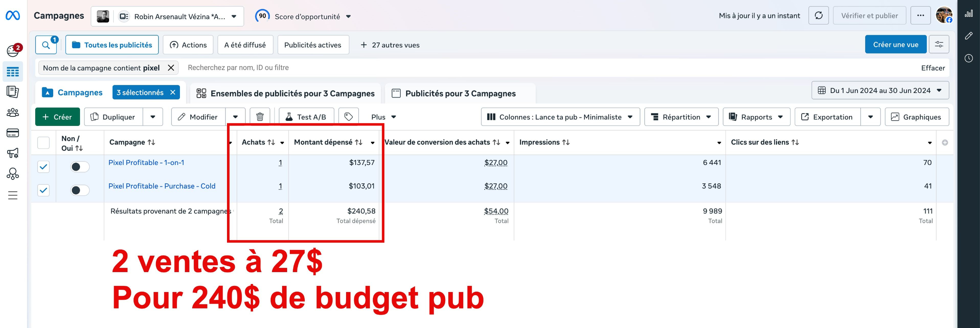
Task: Open the Billing card icon in sidebar
Action: pos(13,133)
